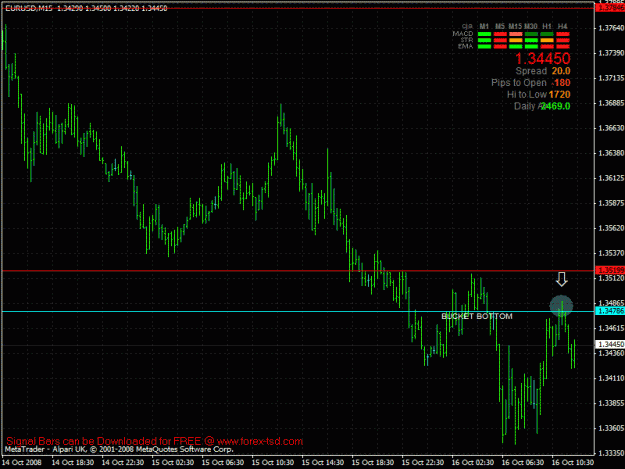Click the 1.36885 price axis label
The image size is (625, 469).
611,103
